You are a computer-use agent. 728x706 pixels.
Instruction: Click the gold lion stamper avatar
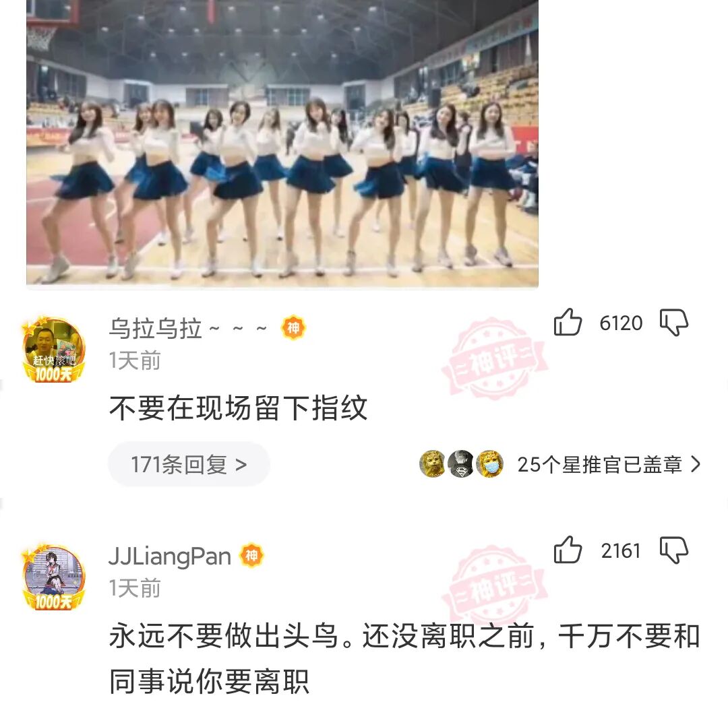[x=433, y=464]
